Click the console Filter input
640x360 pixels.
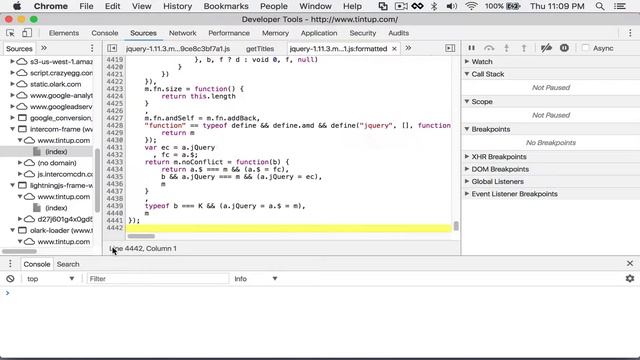pyautogui.click(x=158, y=279)
